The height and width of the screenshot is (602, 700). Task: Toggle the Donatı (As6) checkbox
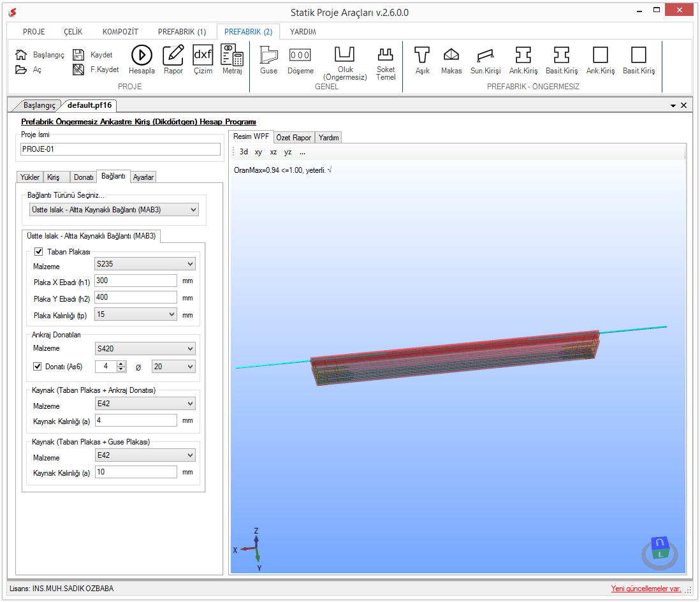tap(38, 366)
